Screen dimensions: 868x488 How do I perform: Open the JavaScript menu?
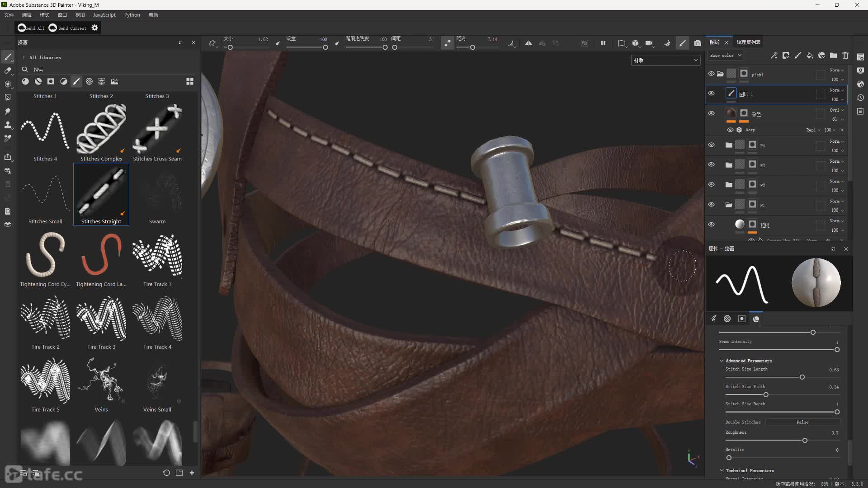104,15
